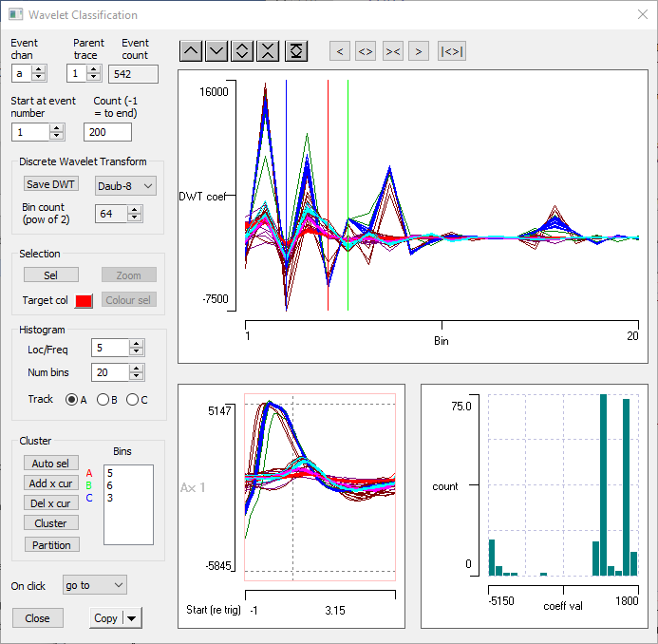Open the Daub-8 wavelet dropdown
658x644 pixels.
tap(125, 186)
